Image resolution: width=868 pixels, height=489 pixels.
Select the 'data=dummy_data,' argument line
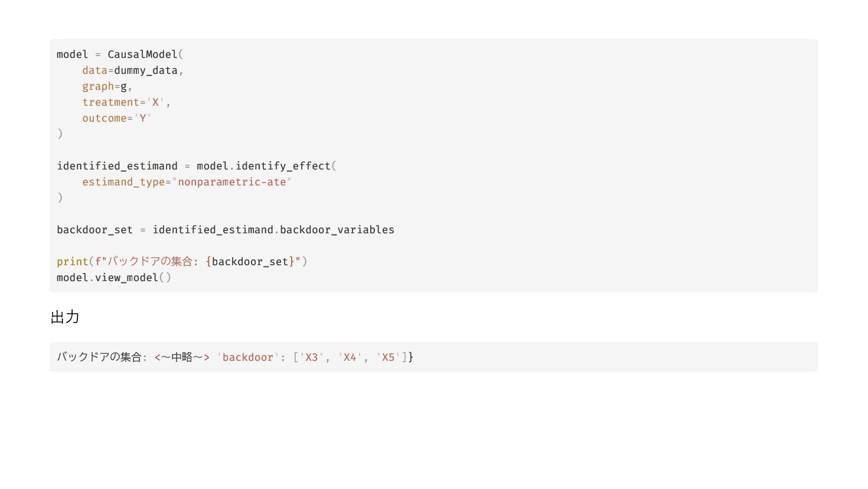tap(133, 70)
